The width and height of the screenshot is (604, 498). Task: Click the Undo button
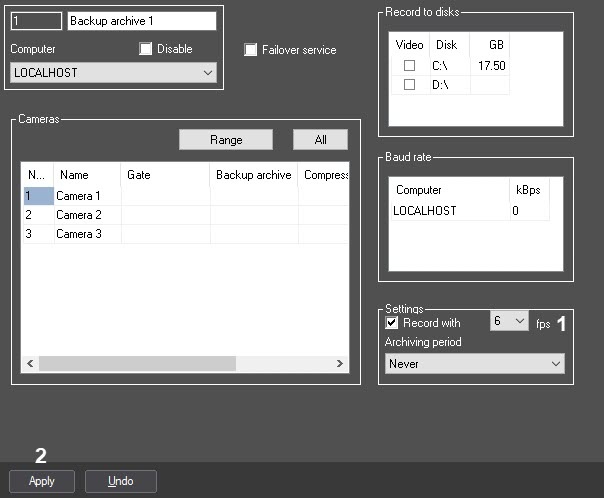[x=121, y=481]
